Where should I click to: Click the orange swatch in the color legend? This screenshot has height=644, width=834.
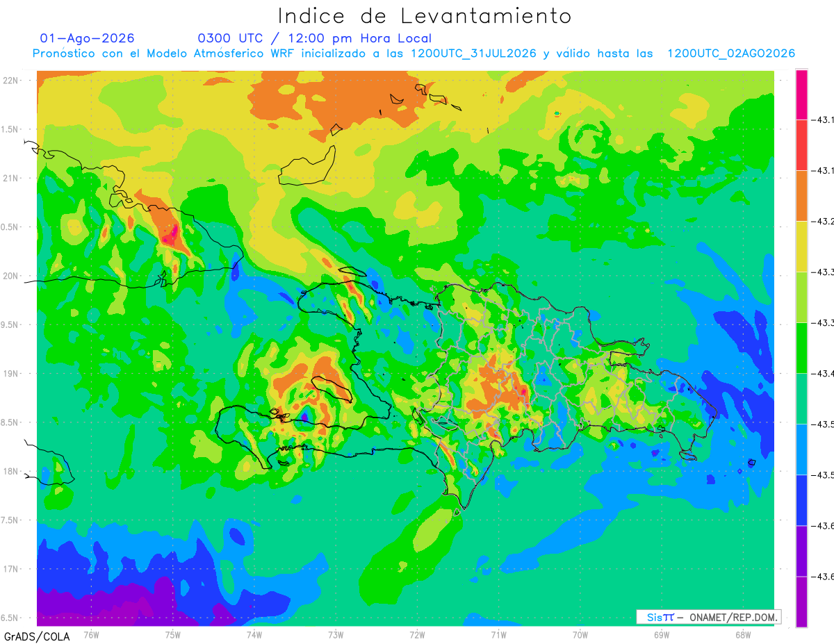[x=801, y=196]
